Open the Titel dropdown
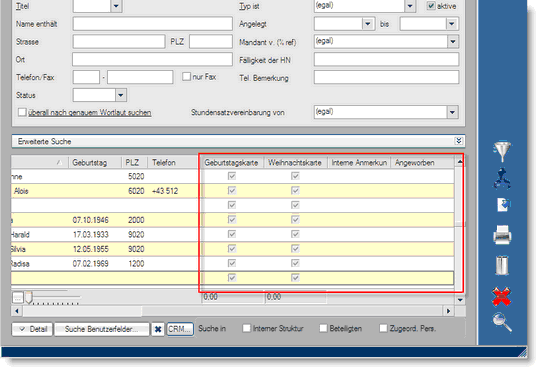Image resolution: width=538 pixels, height=369 pixels. tap(116, 6)
